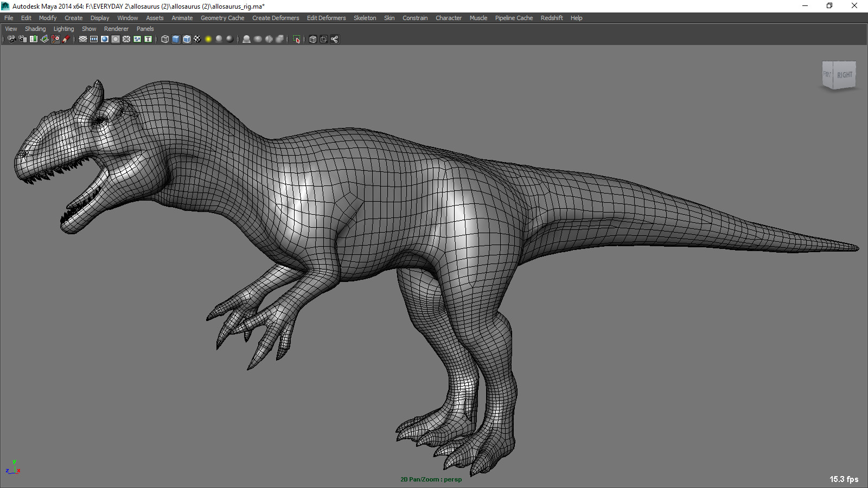Click the Multisample Anti-aliasing icon
The image size is (868, 488).
pos(269,39)
